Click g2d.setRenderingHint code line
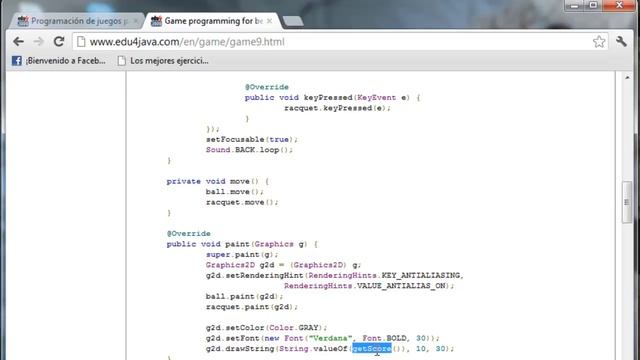Screen dimensions: 640x360 tap(335, 276)
